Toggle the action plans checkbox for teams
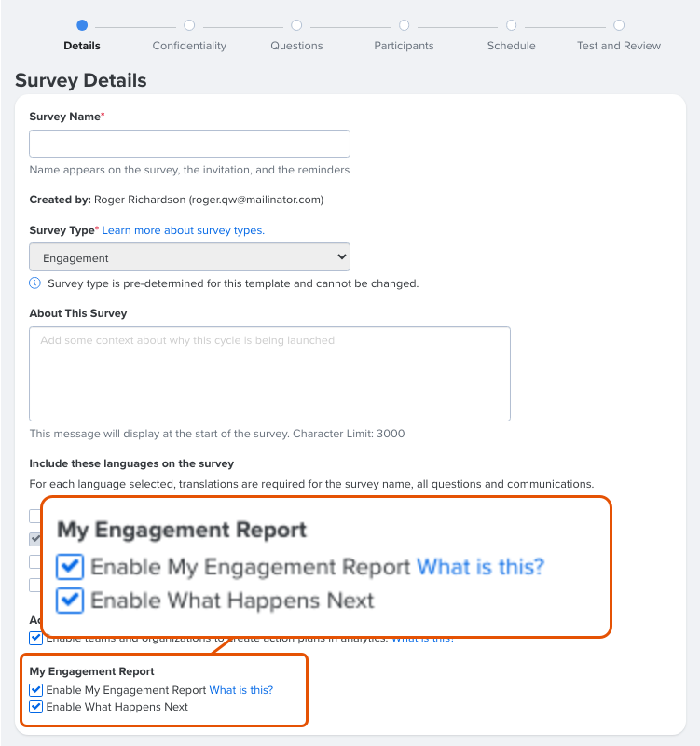This screenshot has height=746, width=700. click(35, 638)
